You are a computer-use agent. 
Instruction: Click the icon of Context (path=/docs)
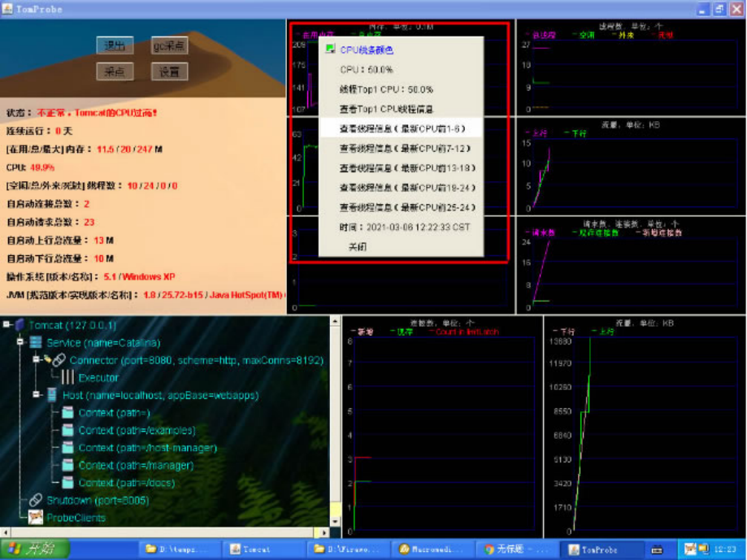point(68,483)
